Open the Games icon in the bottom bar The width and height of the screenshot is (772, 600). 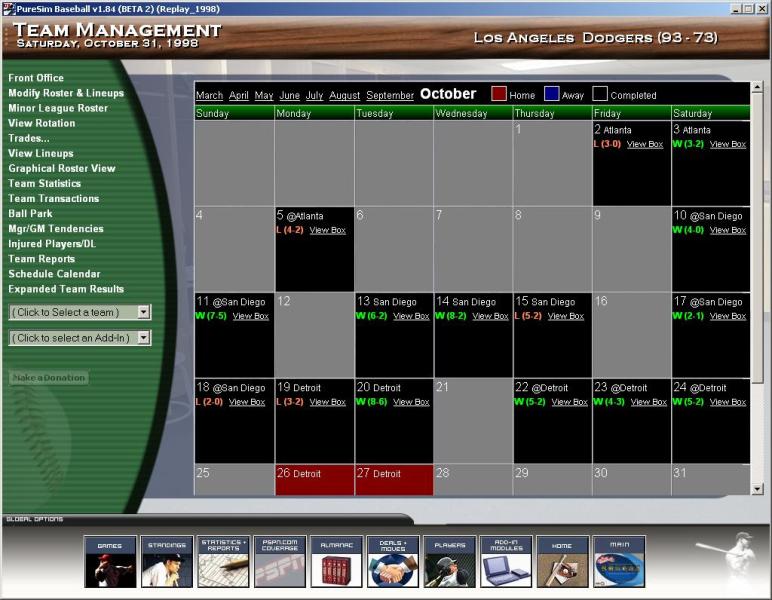[x=110, y=562]
